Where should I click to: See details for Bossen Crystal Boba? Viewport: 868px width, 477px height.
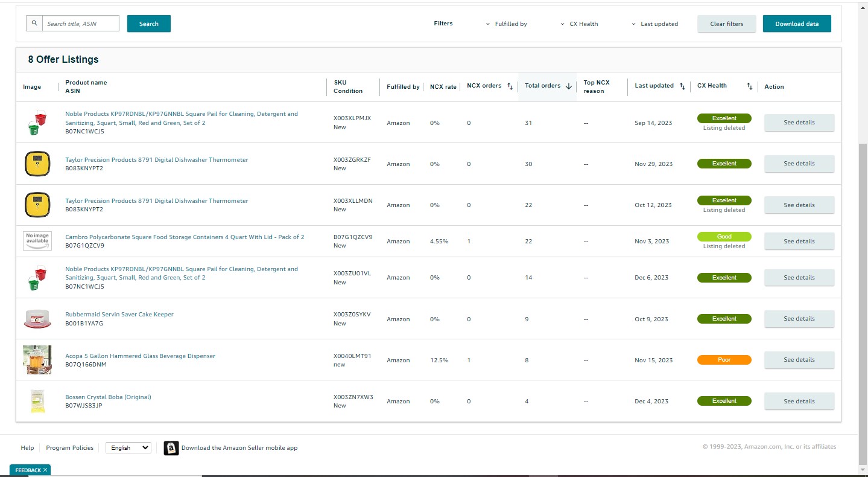(799, 401)
